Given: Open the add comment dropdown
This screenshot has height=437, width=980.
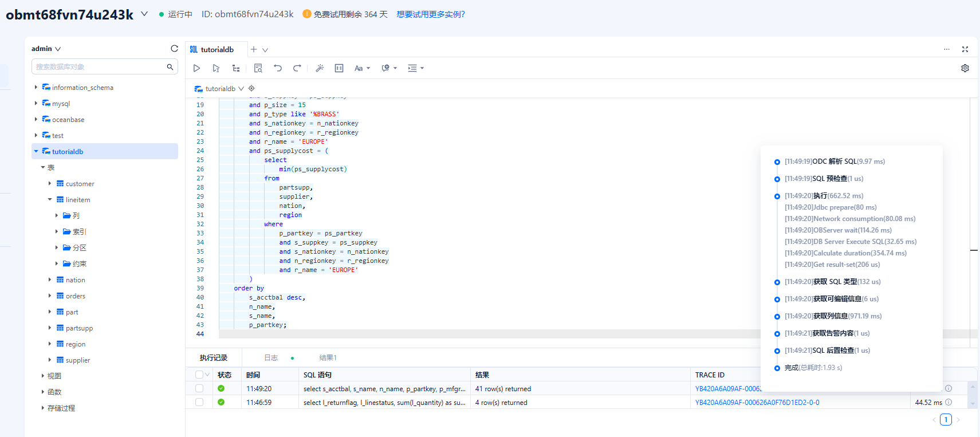Looking at the screenshot, I should point(389,68).
